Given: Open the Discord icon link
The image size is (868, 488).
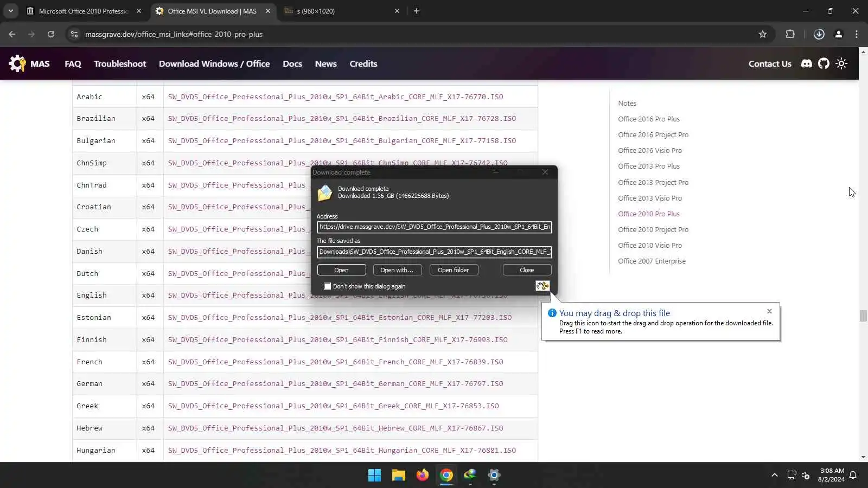Looking at the screenshot, I should tap(807, 63).
